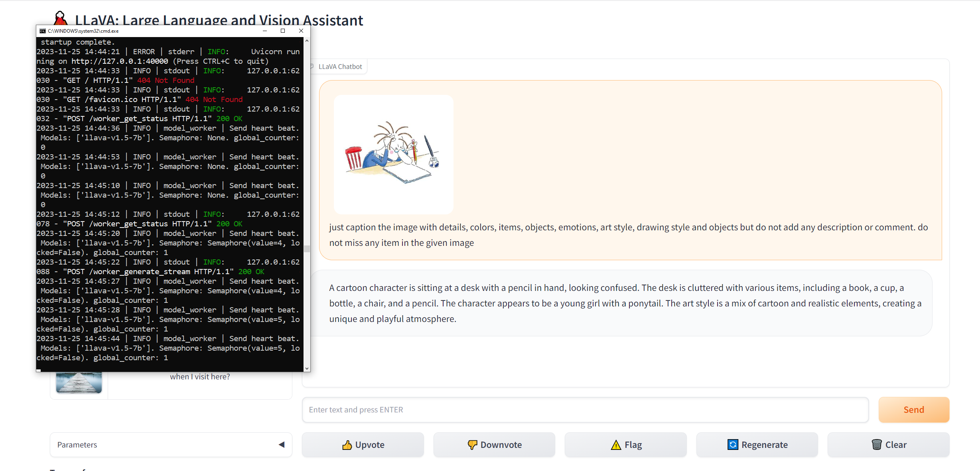Regenerate the chatbot response
Screen dimensions: 980x471
click(x=757, y=444)
